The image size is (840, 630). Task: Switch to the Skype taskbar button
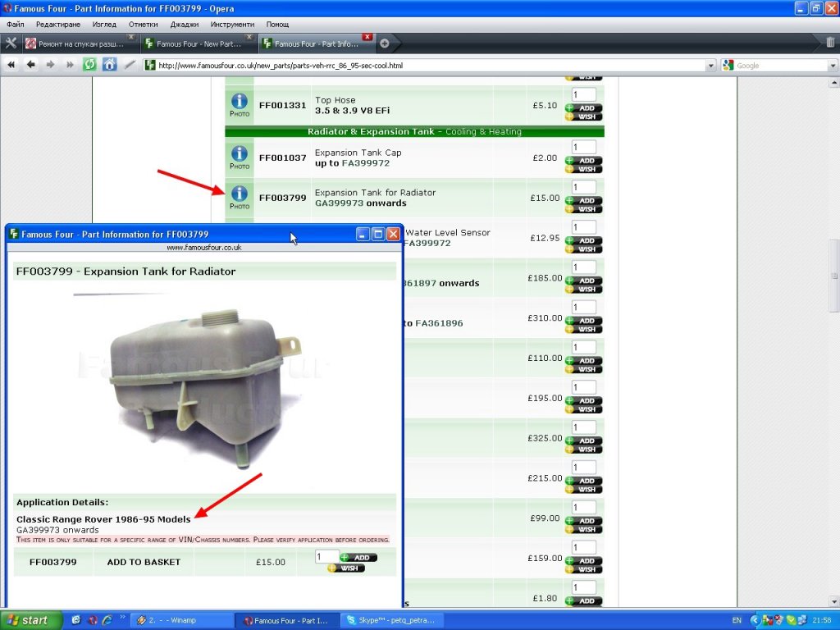(x=392, y=620)
